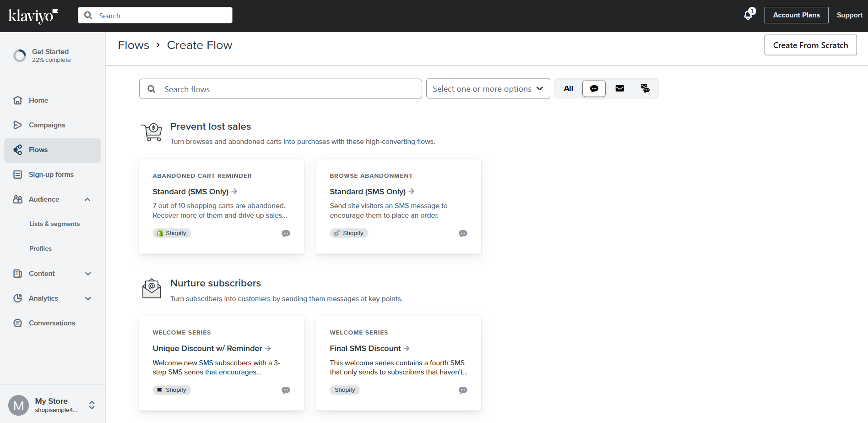
Task: Click the Flows nodes icon
Action: pyautogui.click(x=18, y=150)
